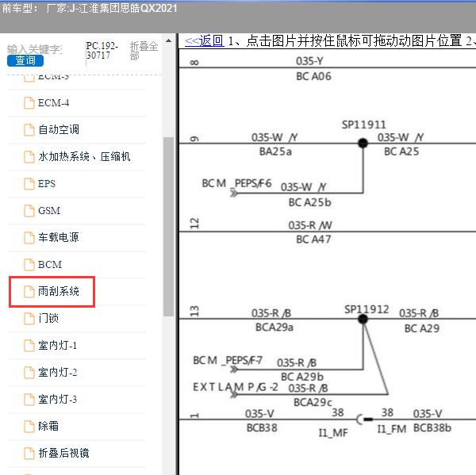This screenshot has height=475, width=476.
Task: Select the 除霜 defrost entry
Action: [x=48, y=426]
